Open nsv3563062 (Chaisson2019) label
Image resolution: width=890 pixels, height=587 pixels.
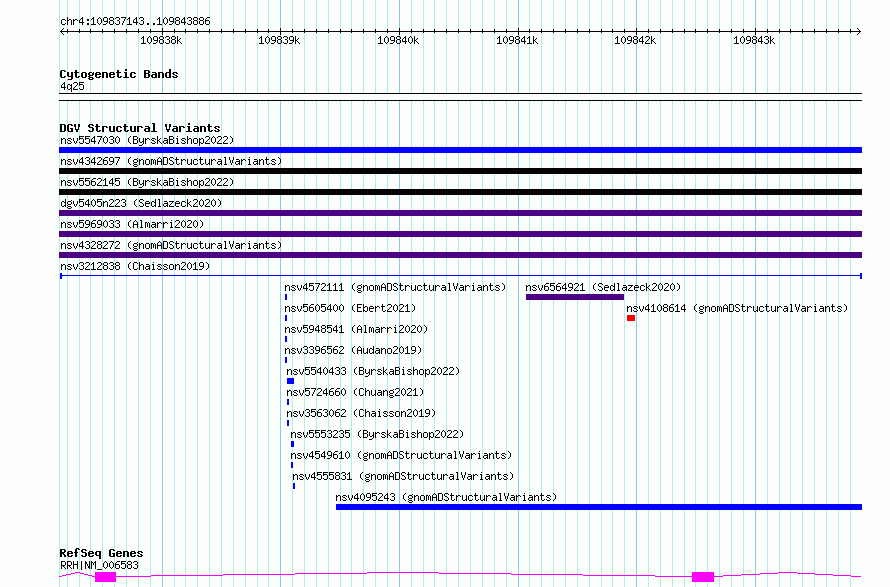tap(361, 413)
